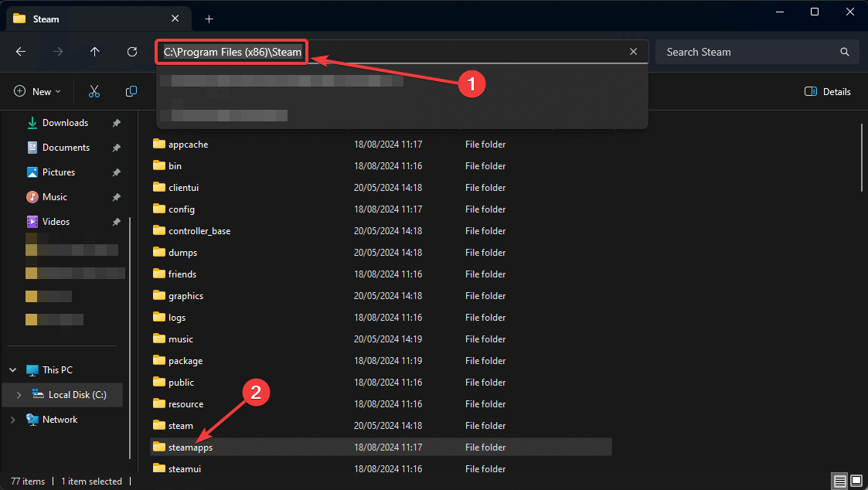Click the appcache folder icon
868x490 pixels.
click(159, 144)
